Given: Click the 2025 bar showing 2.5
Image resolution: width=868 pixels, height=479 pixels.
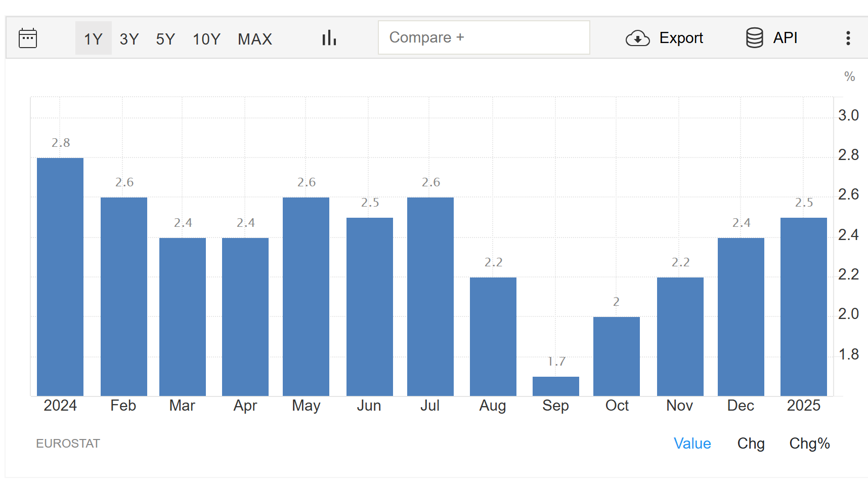Looking at the screenshot, I should tap(803, 307).
